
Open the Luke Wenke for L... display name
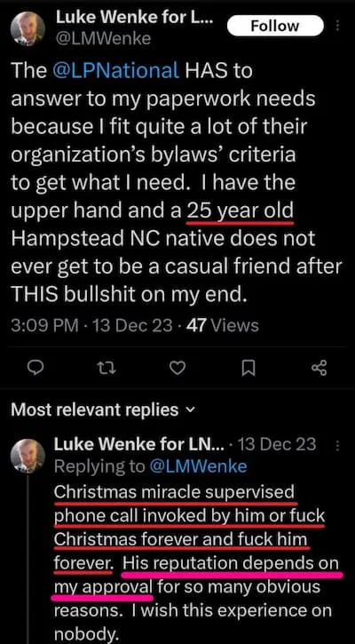click(134, 18)
